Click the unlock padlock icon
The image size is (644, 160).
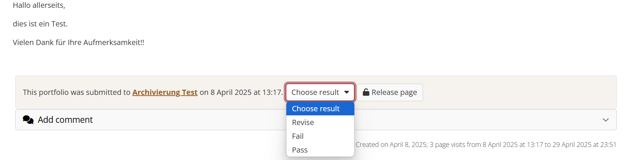[366, 92]
